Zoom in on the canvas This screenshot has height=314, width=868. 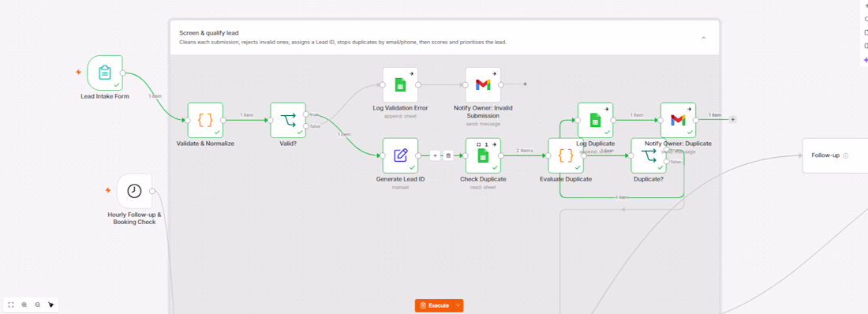click(24, 305)
